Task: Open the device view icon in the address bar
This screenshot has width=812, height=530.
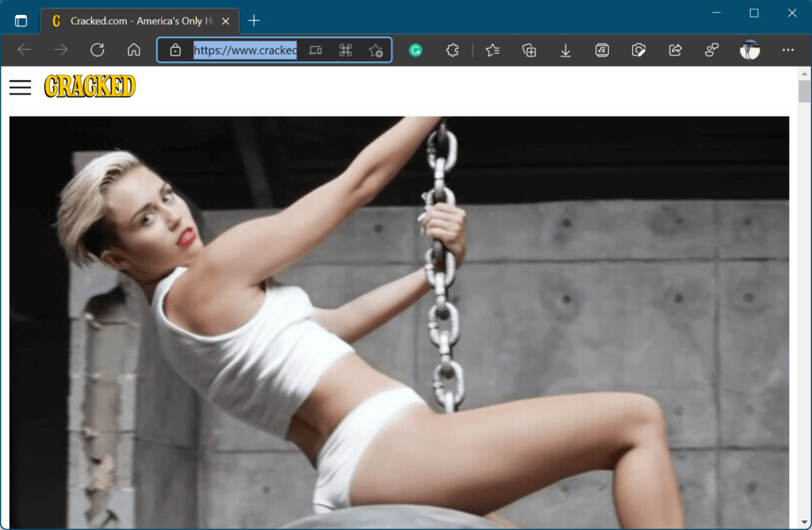Action: 316,50
